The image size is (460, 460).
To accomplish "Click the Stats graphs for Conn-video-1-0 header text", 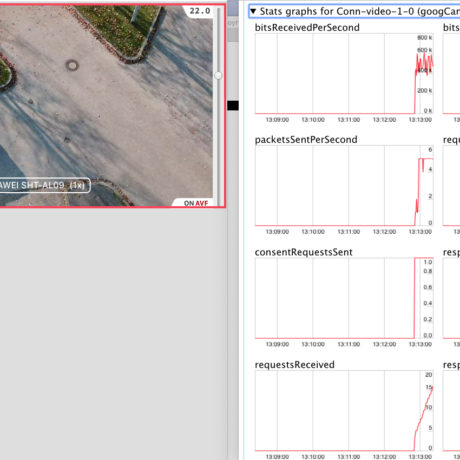I will 359,11.
